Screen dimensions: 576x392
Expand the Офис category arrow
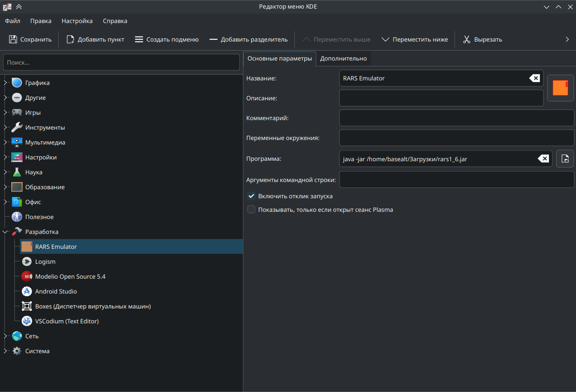[x=5, y=202]
